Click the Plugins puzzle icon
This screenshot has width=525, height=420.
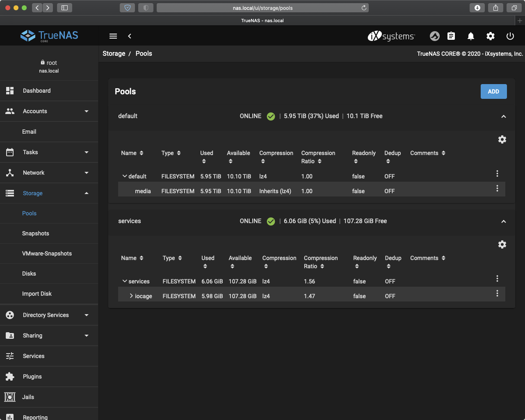coord(10,377)
